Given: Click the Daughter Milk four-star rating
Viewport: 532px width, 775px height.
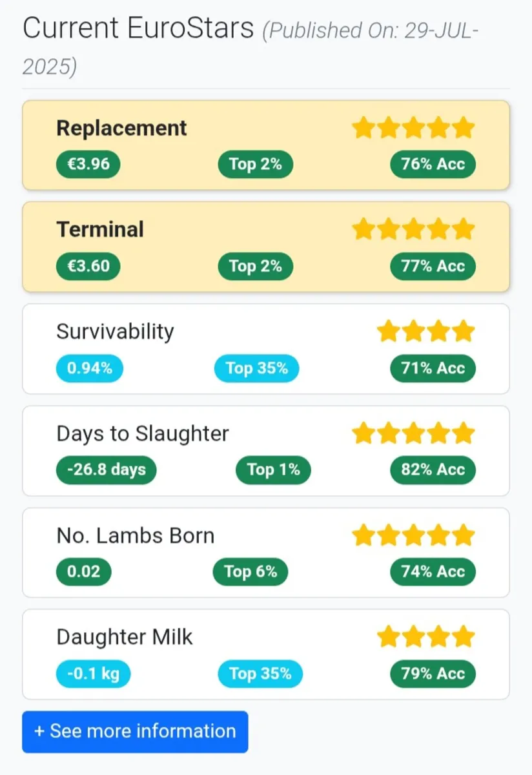Looking at the screenshot, I should [x=425, y=637].
